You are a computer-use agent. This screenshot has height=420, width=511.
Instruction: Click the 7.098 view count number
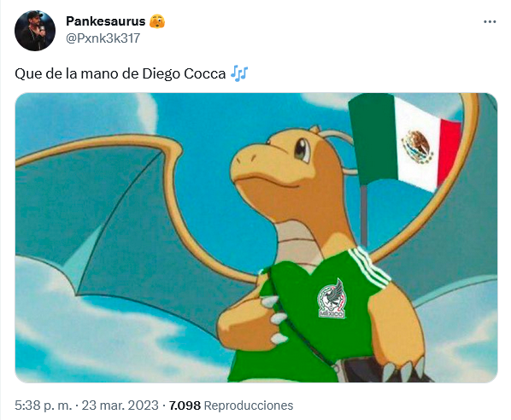(185, 405)
